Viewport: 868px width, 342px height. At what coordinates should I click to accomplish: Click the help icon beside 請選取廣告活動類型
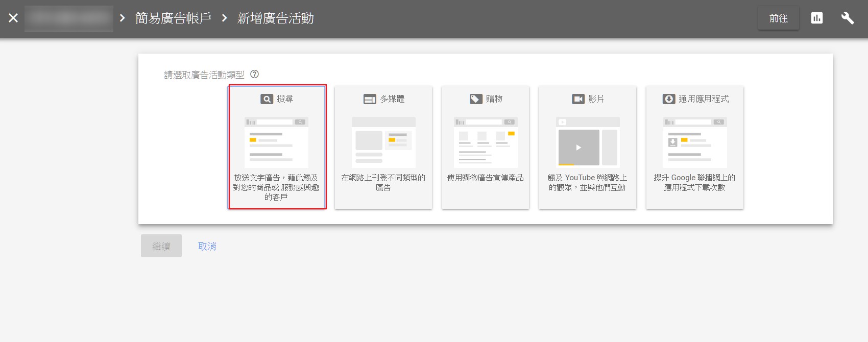click(254, 74)
